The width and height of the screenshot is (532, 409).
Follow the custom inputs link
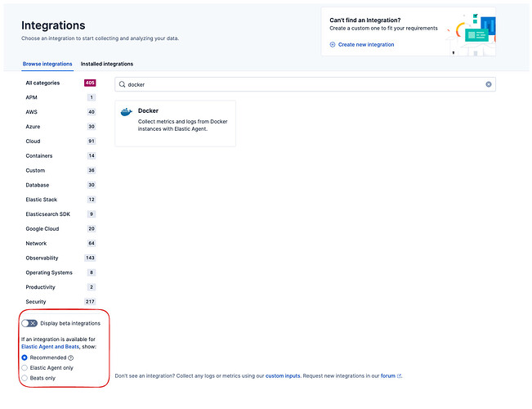click(x=283, y=376)
